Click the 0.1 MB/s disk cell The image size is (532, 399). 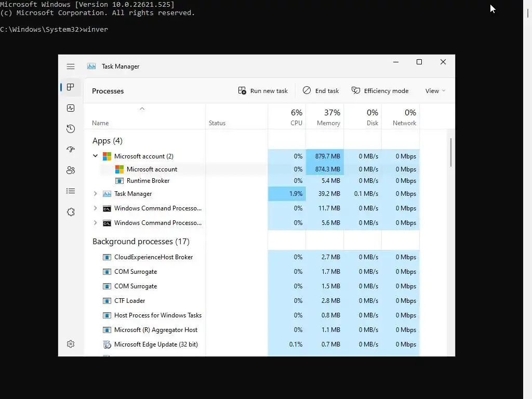(363, 194)
